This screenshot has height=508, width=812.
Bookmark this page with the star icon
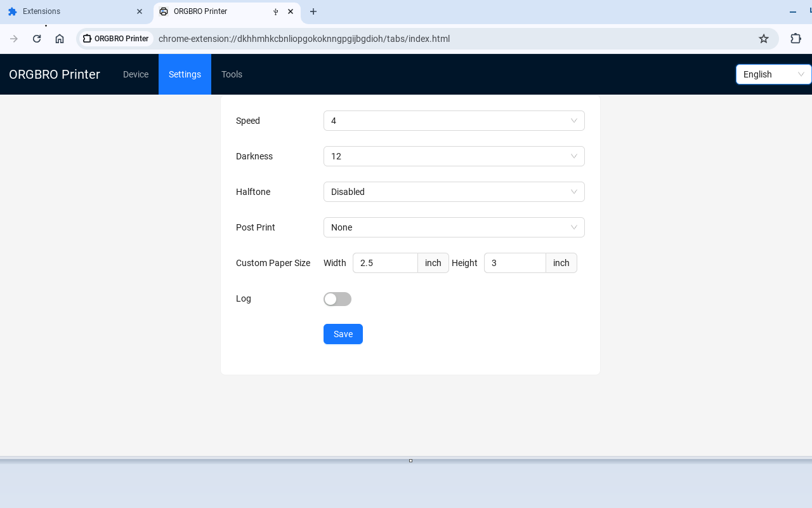pos(764,39)
